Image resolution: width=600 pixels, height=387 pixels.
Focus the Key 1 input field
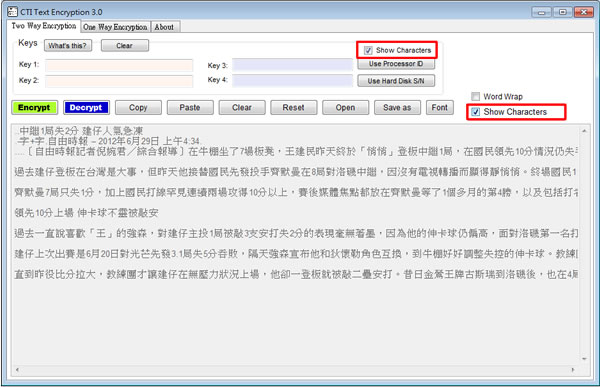[x=119, y=65]
